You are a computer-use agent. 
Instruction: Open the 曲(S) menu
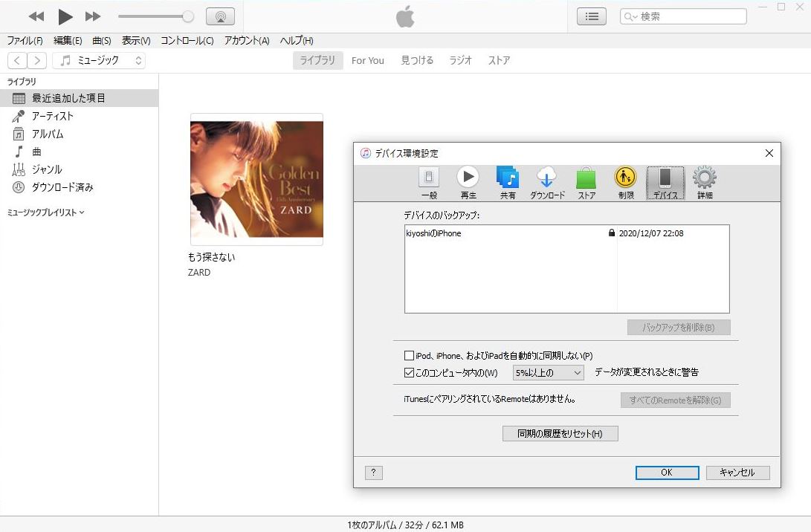[x=101, y=40]
